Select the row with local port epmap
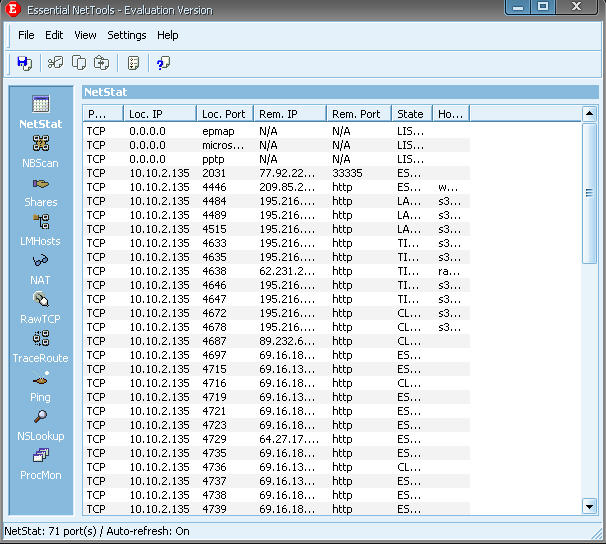Image resolution: width=606 pixels, height=544 pixels. pos(277,131)
